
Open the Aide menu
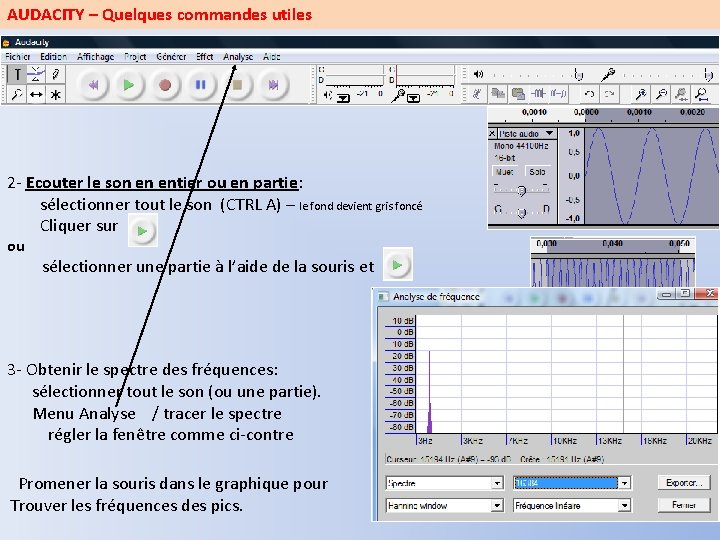(271, 56)
